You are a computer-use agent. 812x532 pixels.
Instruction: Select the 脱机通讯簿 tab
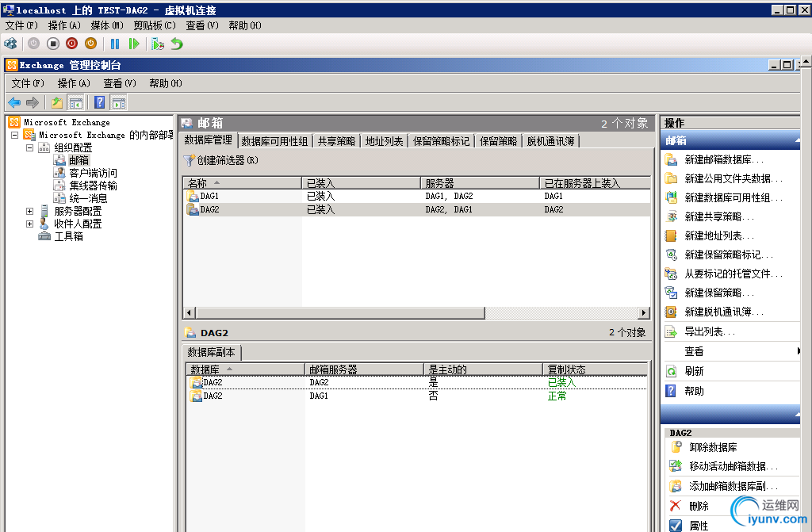(550, 141)
